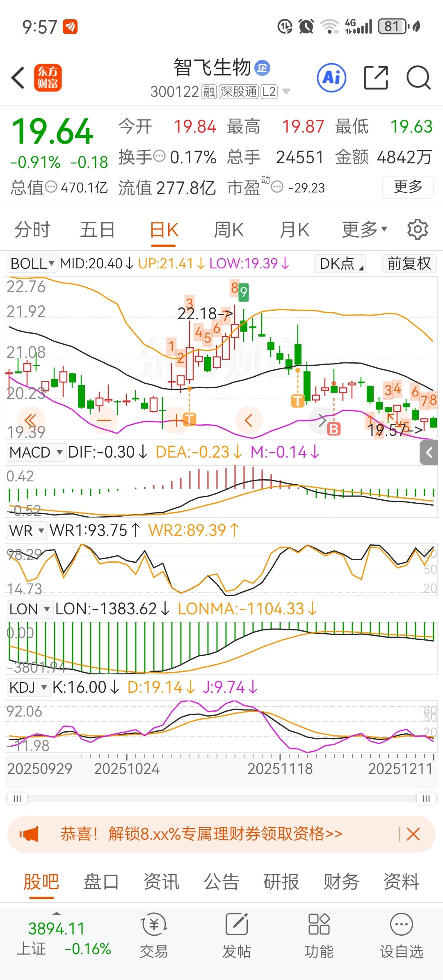Open the Eastmoney logo home icon

click(48, 78)
